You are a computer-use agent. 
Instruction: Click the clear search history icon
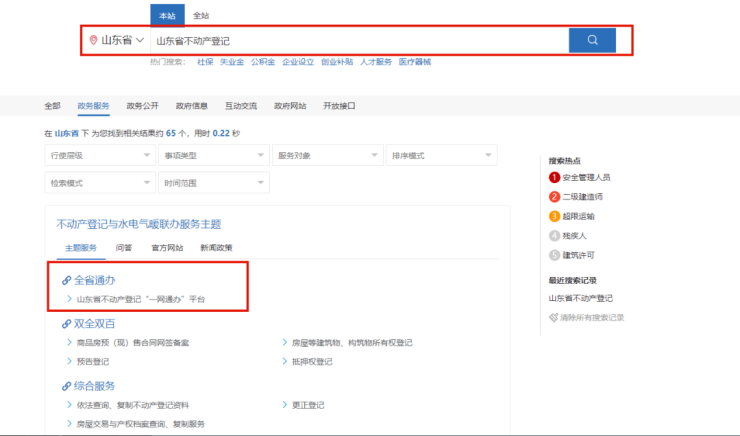click(x=553, y=317)
